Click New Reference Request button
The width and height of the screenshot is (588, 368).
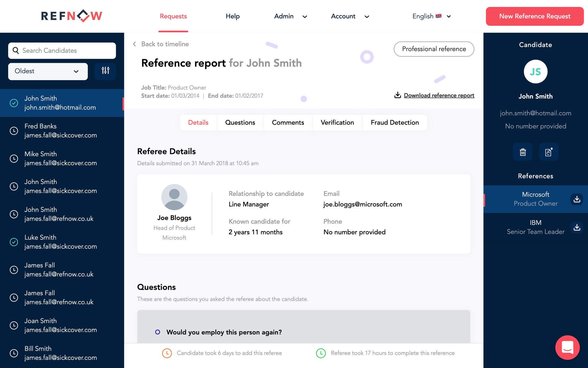point(535,16)
